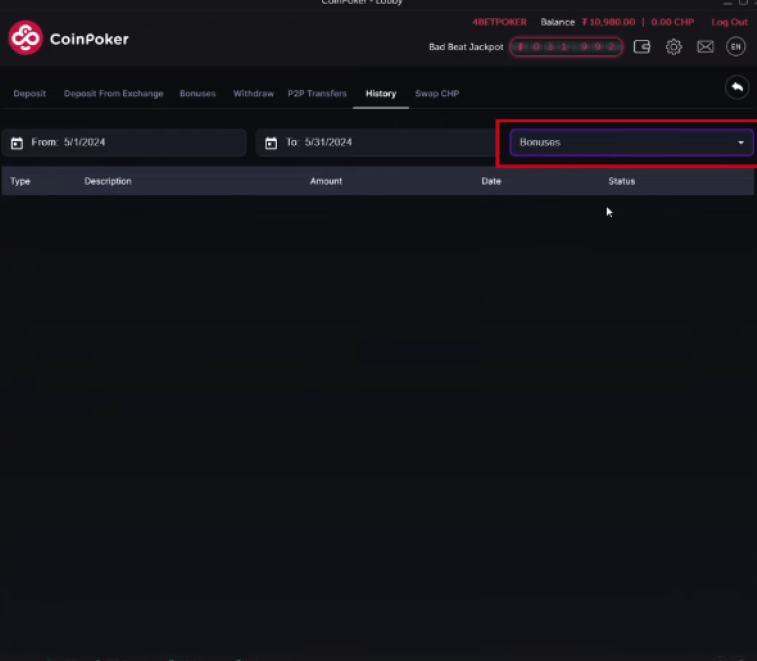Switch to the Deposit tab

(30, 94)
